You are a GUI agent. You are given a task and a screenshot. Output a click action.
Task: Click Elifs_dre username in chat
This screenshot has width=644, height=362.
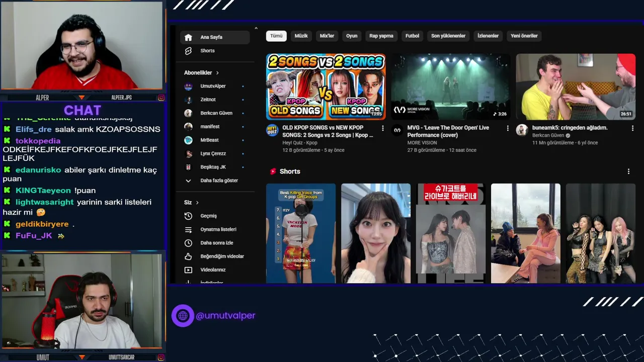[34, 129]
